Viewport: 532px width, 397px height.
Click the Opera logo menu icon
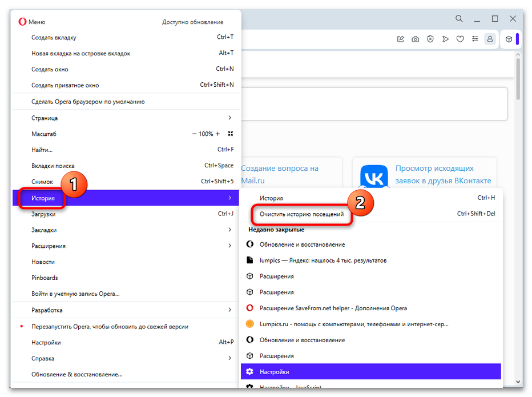tap(22, 22)
